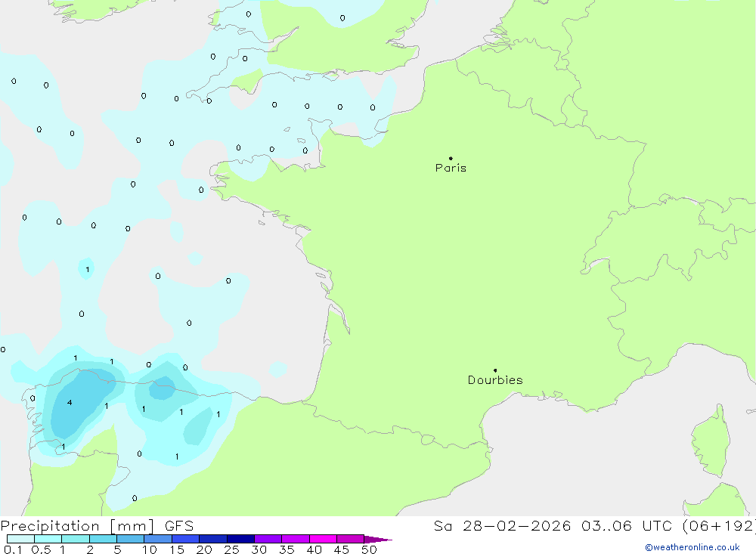Pick the navy 25–30 mm legend swatch
Viewport: 756px width, 554px height.
[x=240, y=539]
